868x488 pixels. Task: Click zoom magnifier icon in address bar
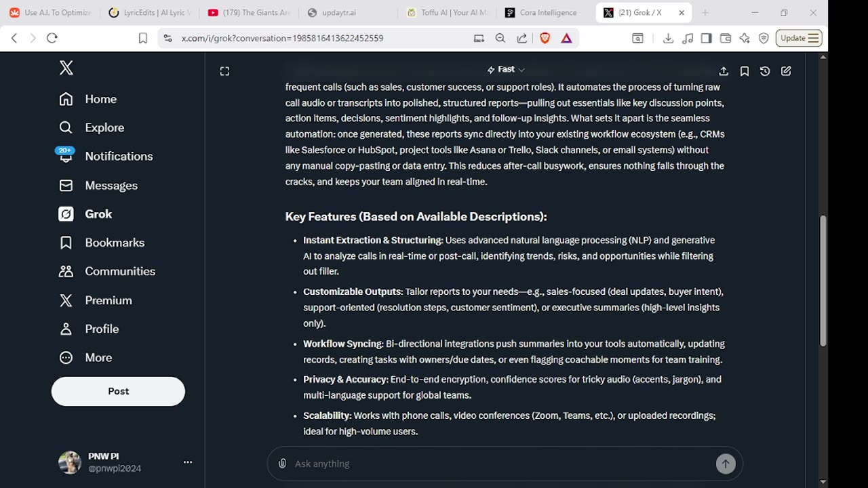[x=500, y=38]
